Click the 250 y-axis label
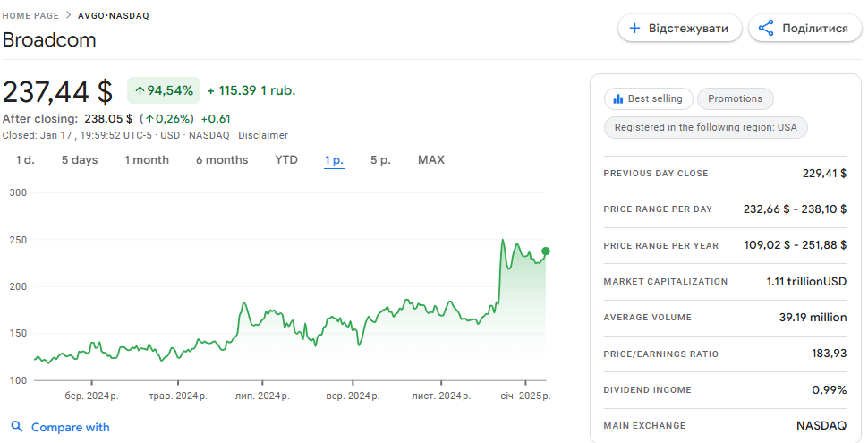868x443 pixels. [x=18, y=241]
